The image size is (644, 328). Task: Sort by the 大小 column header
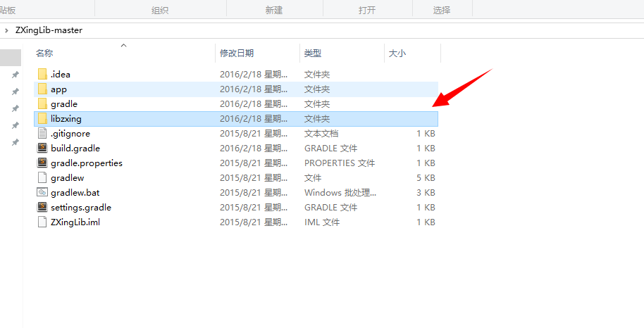397,53
